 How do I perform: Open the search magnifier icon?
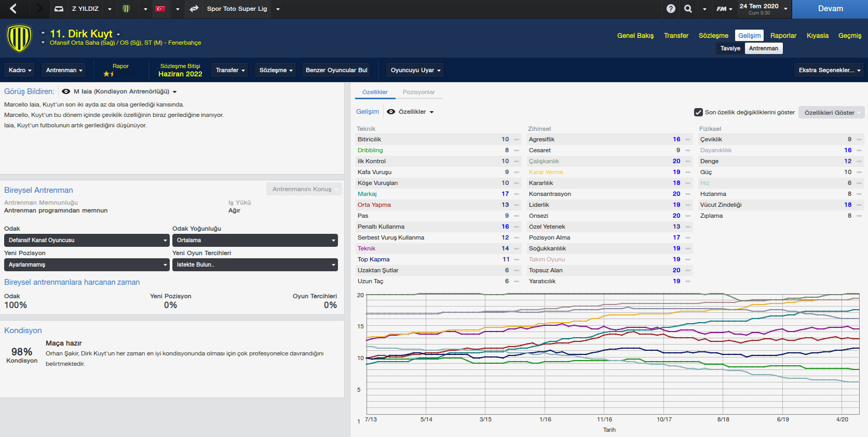[x=688, y=9]
